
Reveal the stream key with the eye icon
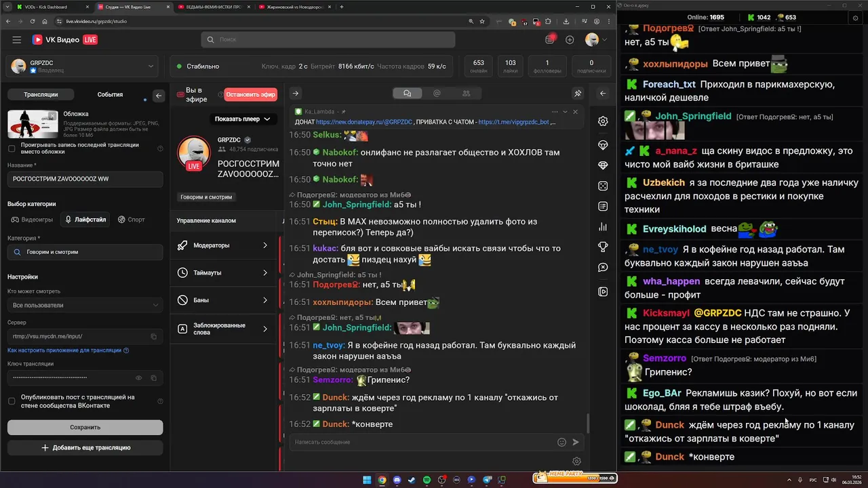pyautogui.click(x=139, y=378)
